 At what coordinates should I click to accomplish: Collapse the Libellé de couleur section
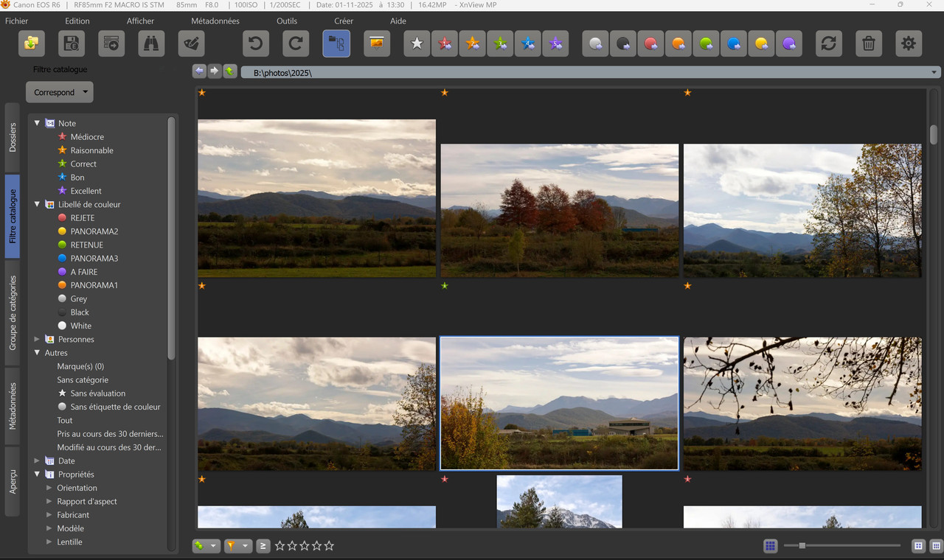click(37, 204)
